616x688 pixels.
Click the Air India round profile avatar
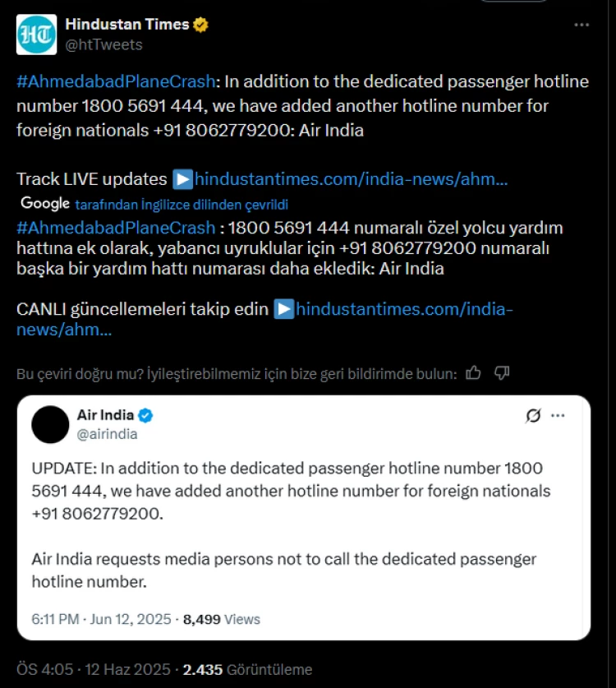point(49,424)
